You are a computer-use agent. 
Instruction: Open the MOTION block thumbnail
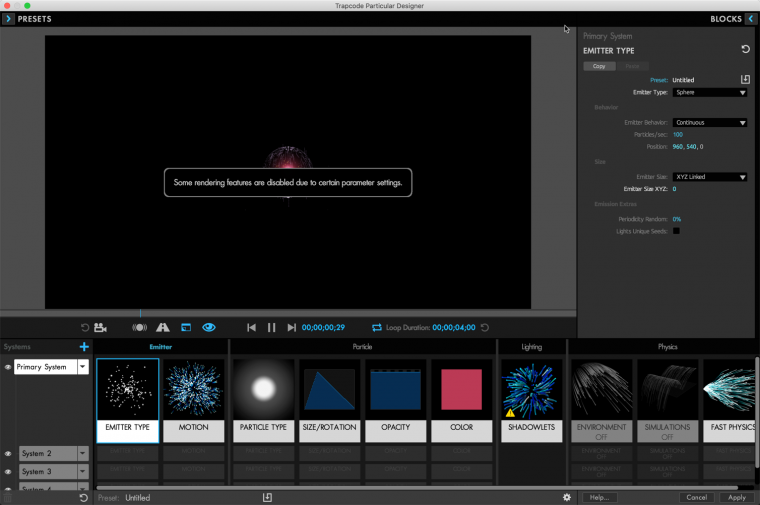click(x=193, y=400)
